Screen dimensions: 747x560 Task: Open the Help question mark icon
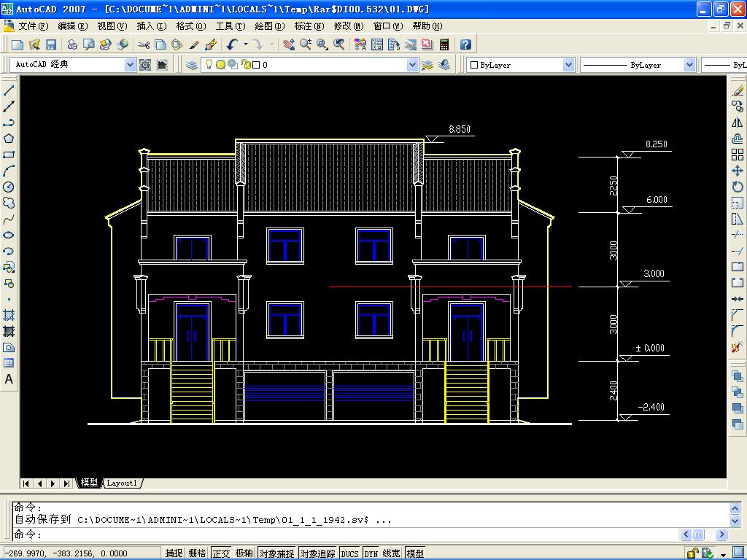[x=465, y=44]
